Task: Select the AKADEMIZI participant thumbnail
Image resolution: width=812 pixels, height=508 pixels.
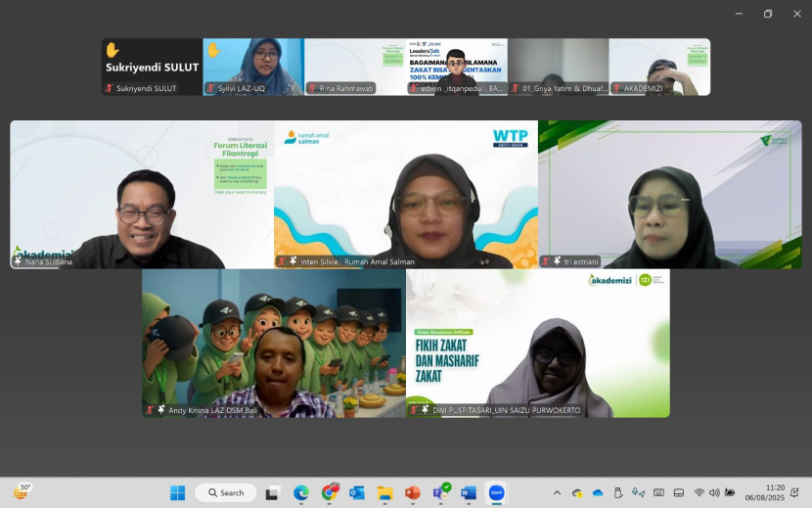Action: [659, 67]
